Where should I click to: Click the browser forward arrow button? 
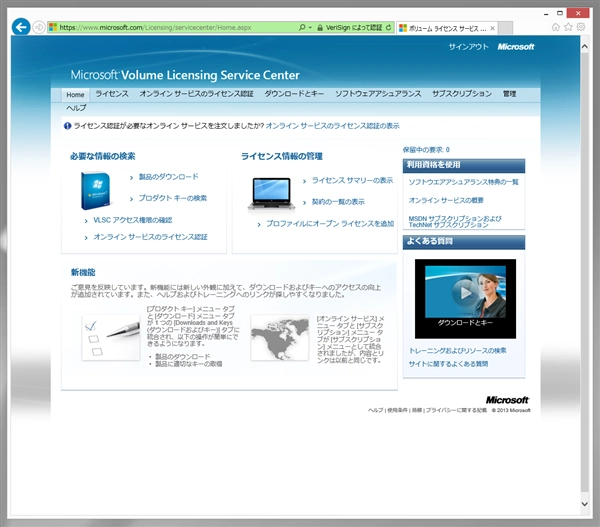(x=39, y=27)
